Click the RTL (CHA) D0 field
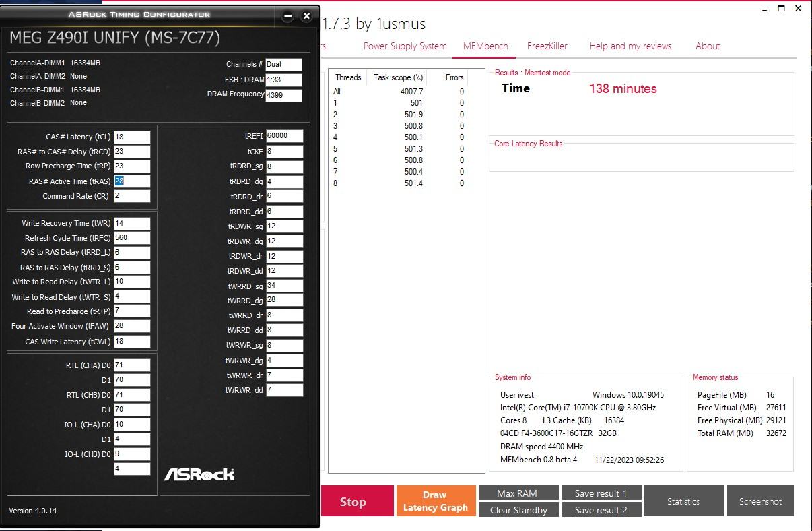 132,365
